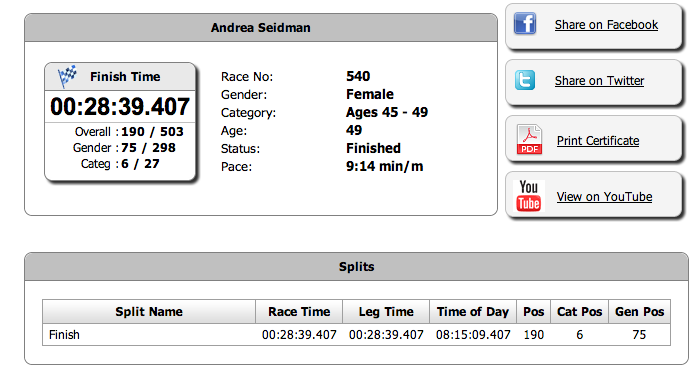Click the 00:28:39.407 finish time display
Image resolution: width=698 pixels, height=377 pixels.
(x=120, y=107)
